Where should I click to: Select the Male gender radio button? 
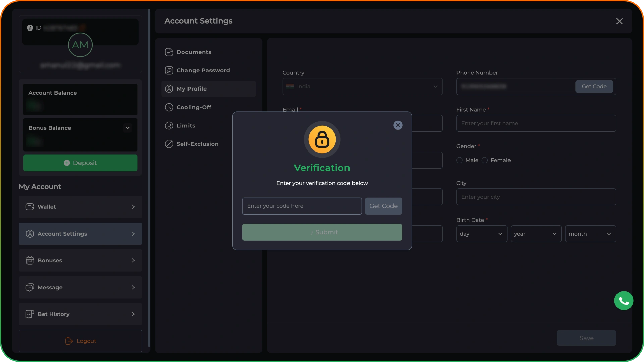coord(459,160)
